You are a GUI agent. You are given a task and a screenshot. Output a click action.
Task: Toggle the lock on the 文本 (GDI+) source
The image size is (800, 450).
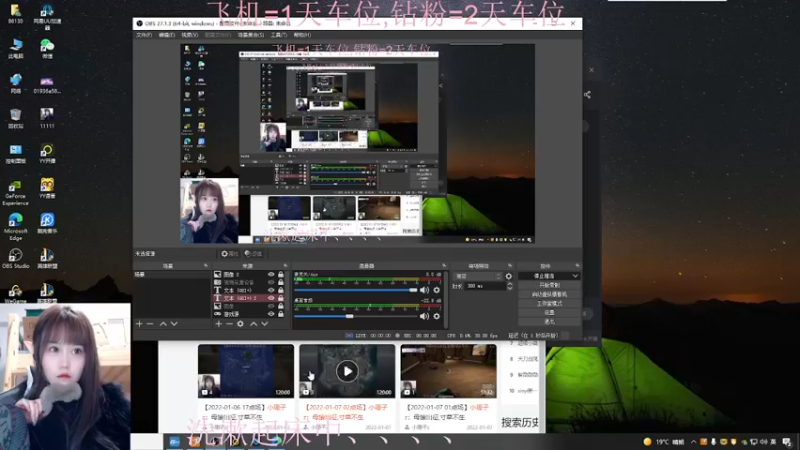pyautogui.click(x=281, y=290)
